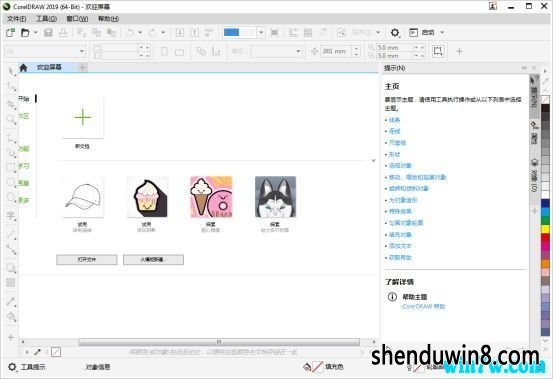Viewport: 553px width, 379px height.
Task: Open the baseball cap sample thumbnail
Action: pyautogui.click(x=83, y=197)
